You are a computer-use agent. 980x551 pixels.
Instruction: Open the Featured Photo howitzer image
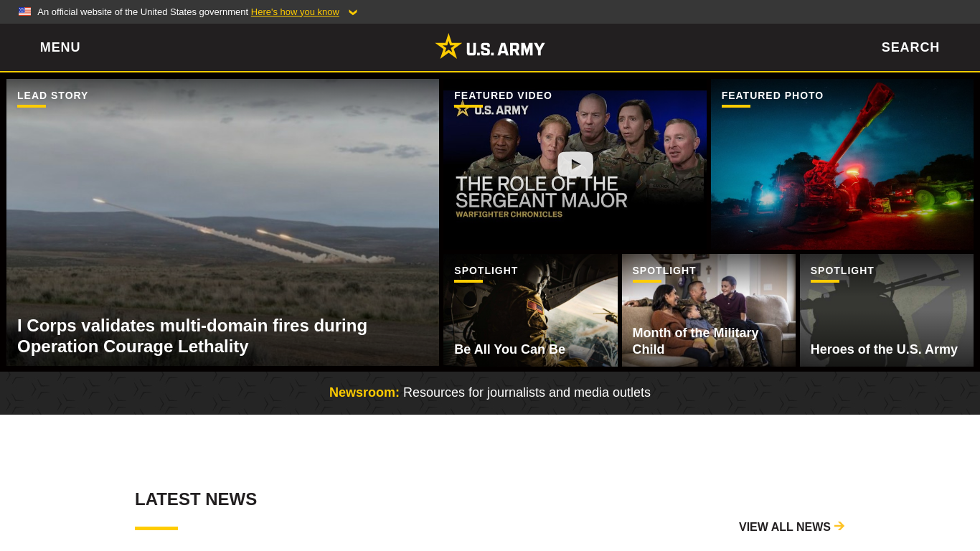coord(842,164)
